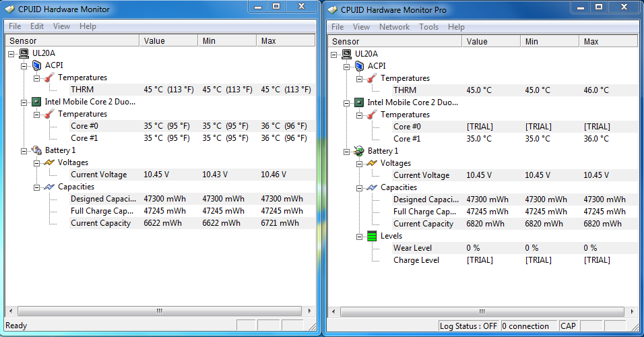Click Ready status text in left window
This screenshot has width=644, height=337.
coord(16,326)
